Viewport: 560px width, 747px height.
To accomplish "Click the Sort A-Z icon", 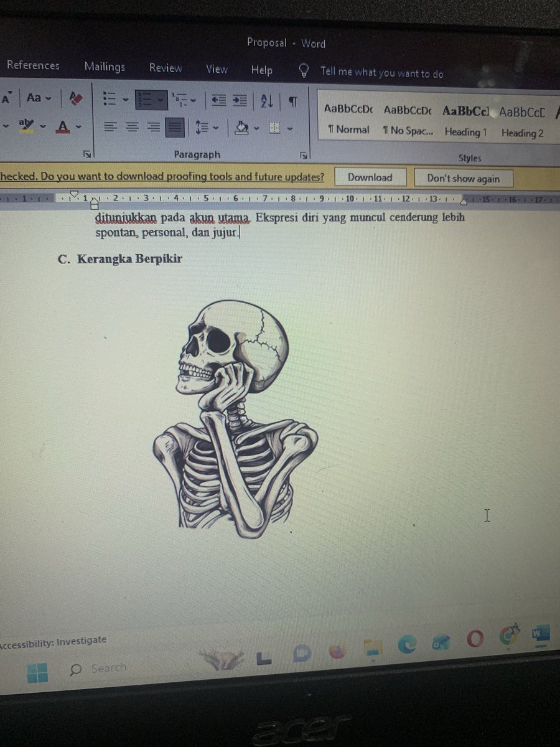I will (x=266, y=102).
